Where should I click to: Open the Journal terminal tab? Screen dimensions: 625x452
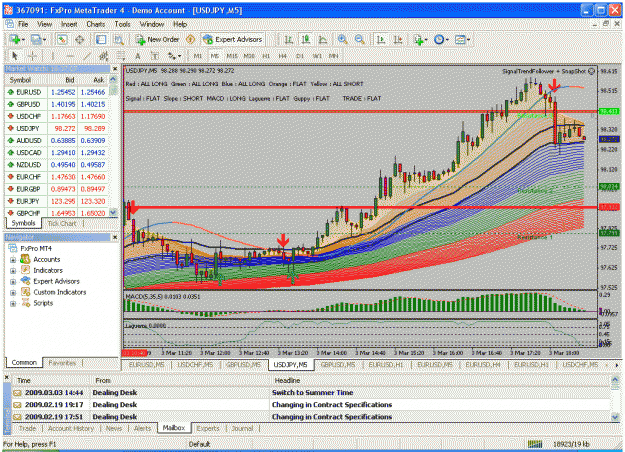pos(242,428)
